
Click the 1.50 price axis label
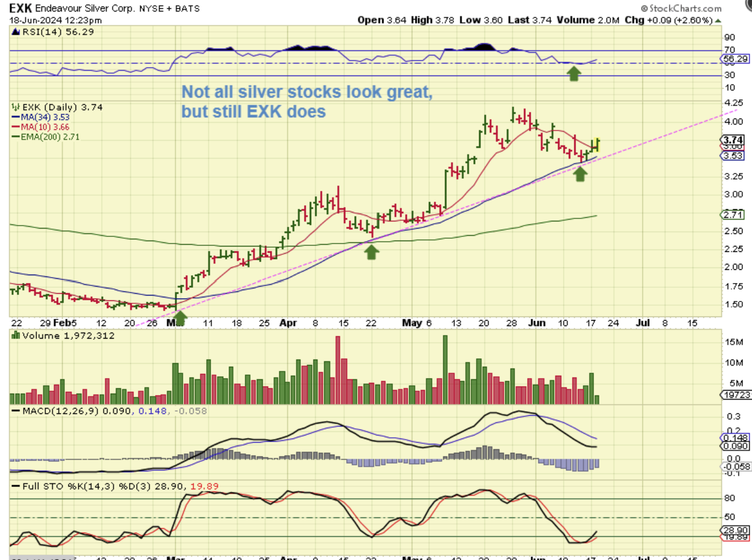click(734, 304)
